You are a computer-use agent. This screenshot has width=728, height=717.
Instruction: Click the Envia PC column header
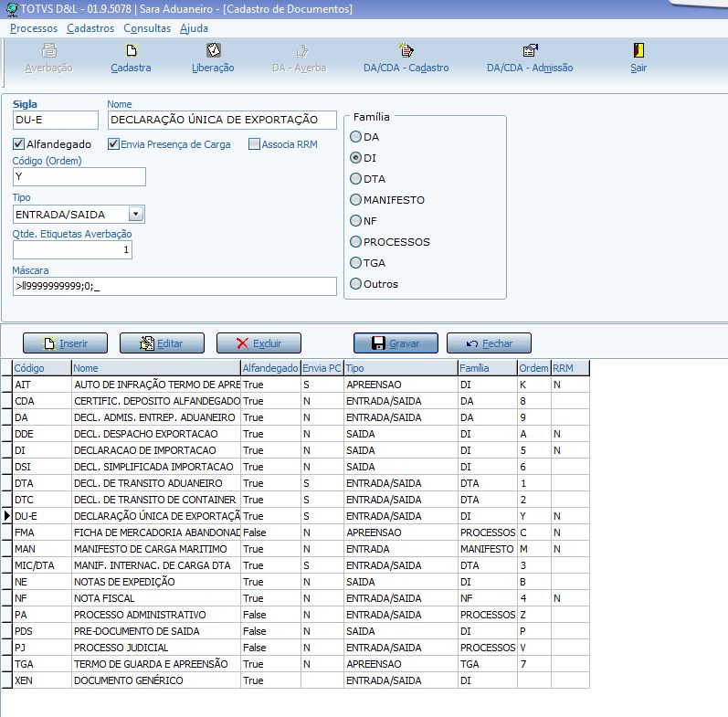(x=322, y=368)
